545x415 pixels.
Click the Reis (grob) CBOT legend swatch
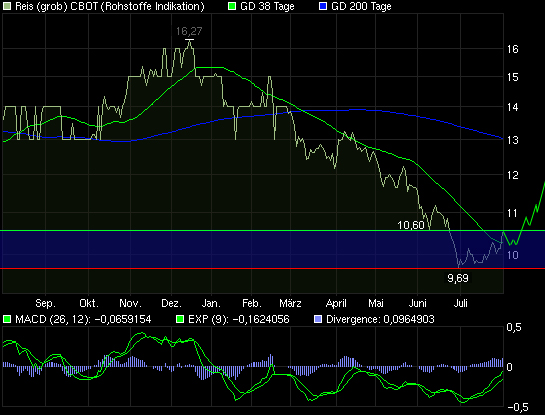(7, 6)
